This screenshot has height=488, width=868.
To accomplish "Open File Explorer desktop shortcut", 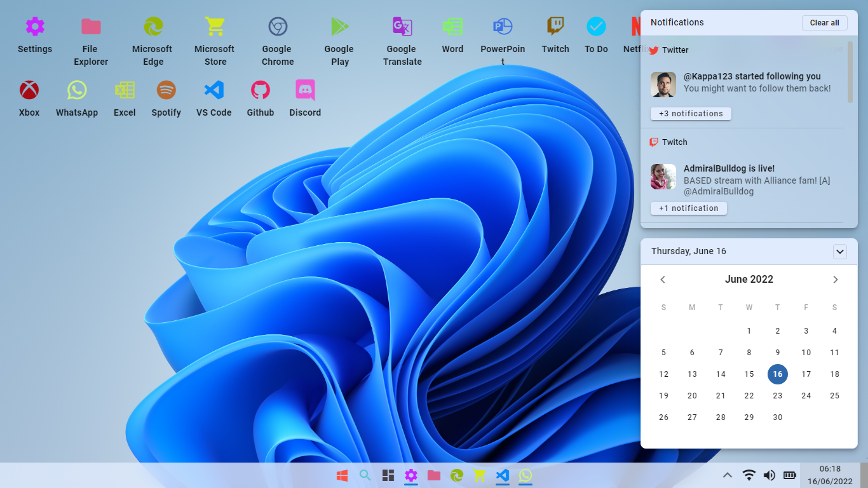I will 91,42.
